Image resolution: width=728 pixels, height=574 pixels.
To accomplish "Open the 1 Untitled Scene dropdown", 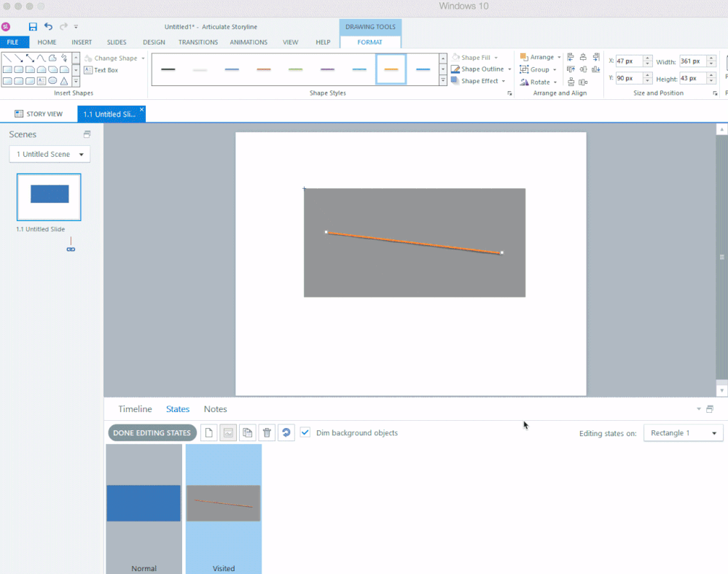I will pos(50,155).
